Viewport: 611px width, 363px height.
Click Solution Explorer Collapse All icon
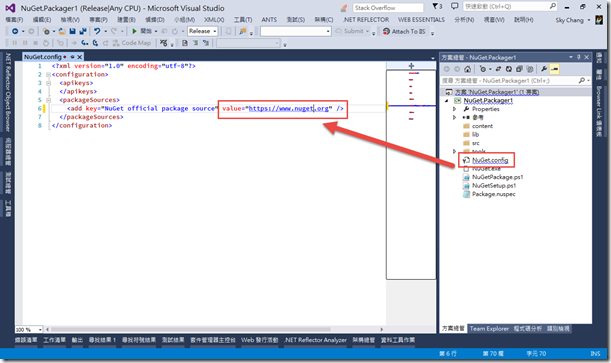[x=519, y=69]
